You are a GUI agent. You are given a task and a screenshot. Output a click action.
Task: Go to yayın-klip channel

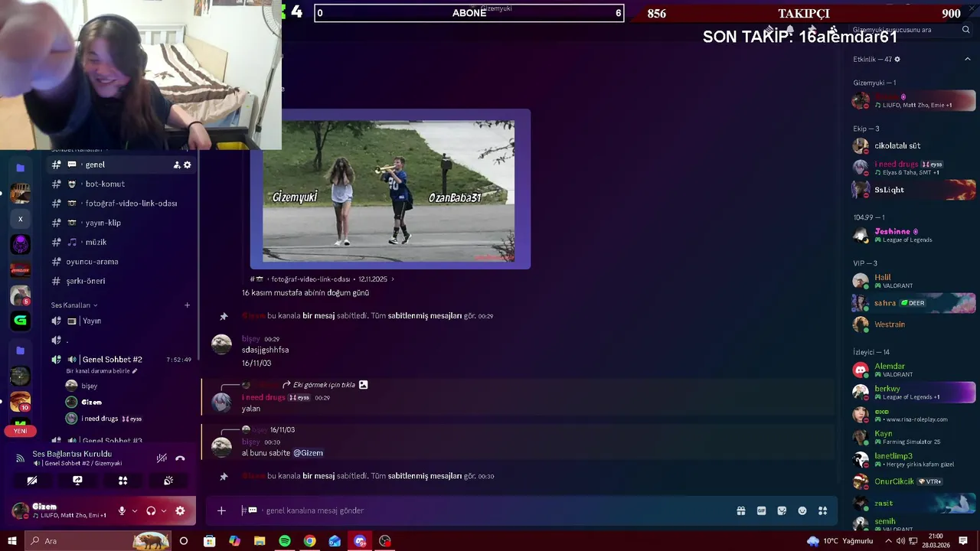(x=121, y=223)
